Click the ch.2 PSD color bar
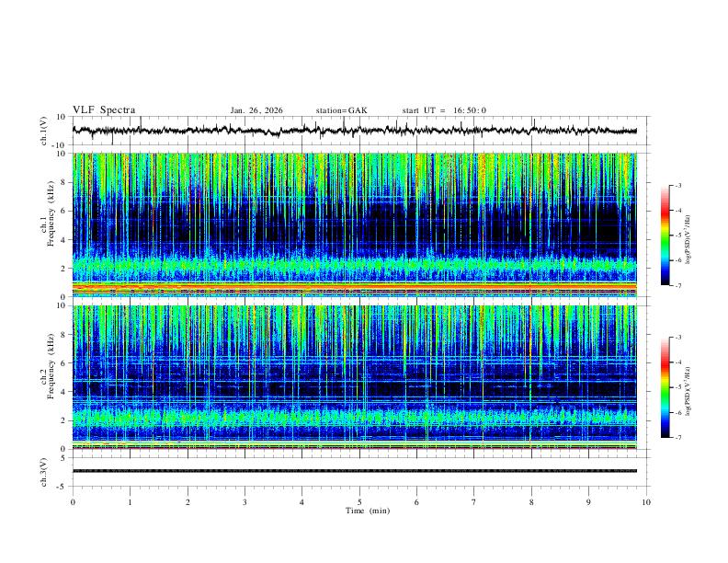 665,387
